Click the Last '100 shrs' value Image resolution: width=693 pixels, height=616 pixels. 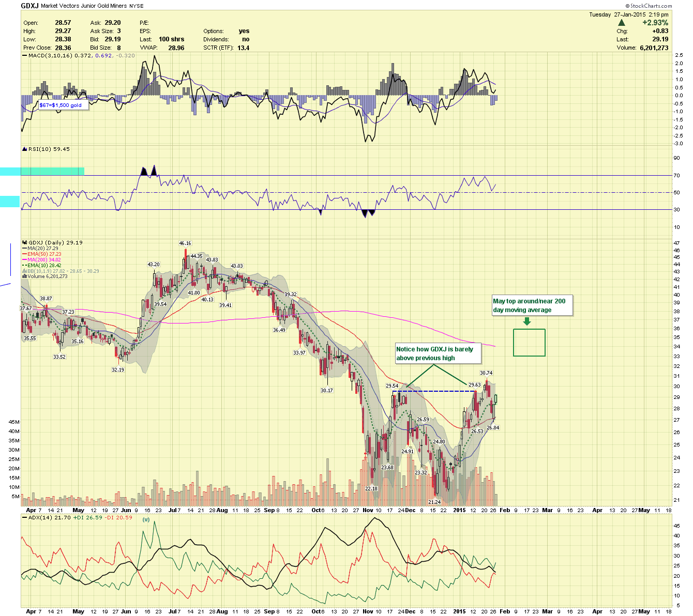click(171, 39)
